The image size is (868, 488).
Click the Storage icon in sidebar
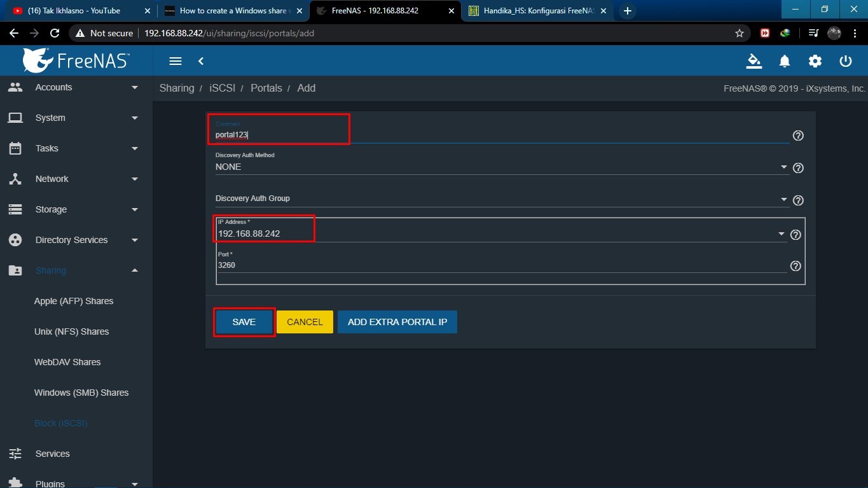coord(15,209)
